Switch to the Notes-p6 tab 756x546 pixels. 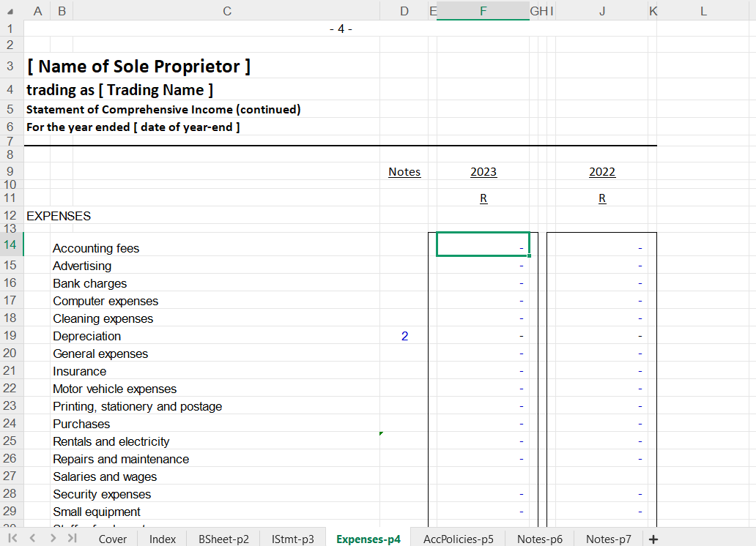[x=539, y=539]
